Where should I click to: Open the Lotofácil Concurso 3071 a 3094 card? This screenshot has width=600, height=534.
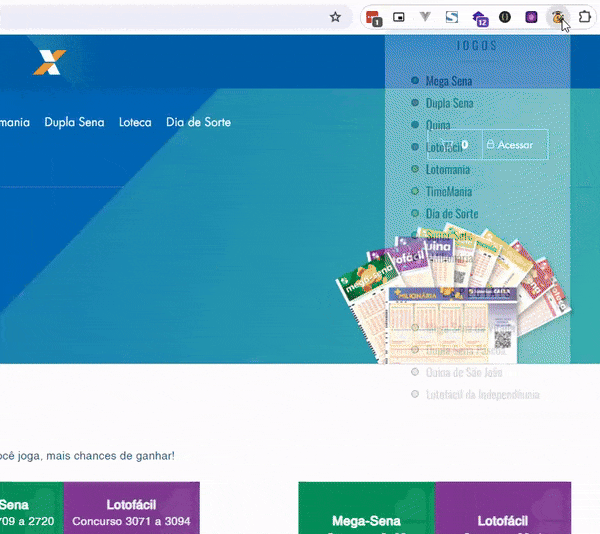131,508
